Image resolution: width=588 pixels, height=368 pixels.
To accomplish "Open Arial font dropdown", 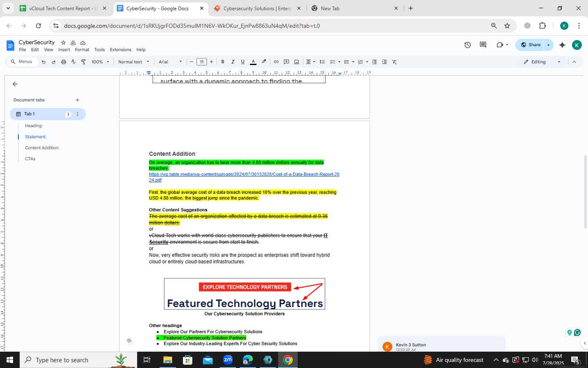I will click(x=170, y=62).
